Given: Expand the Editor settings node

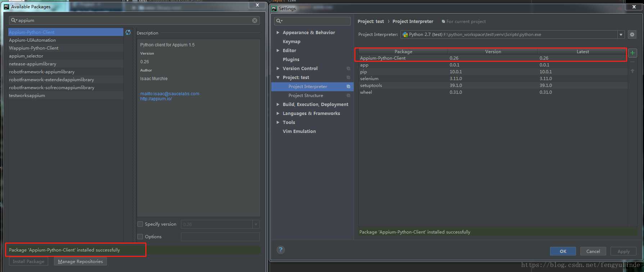Looking at the screenshot, I should (278, 51).
